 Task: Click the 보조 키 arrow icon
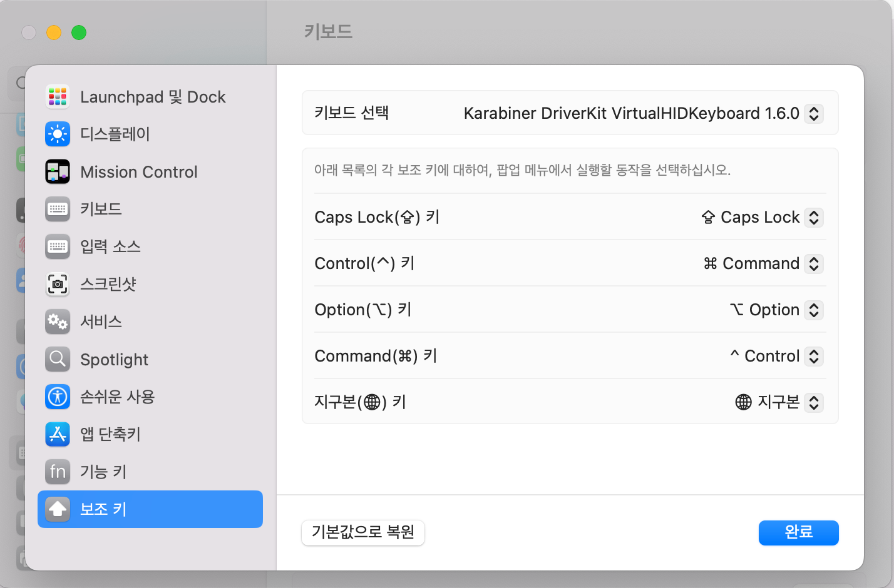coord(58,509)
